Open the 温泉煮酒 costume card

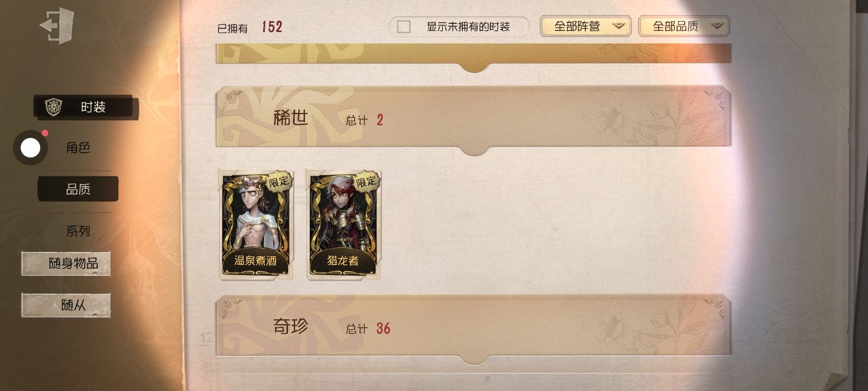(256, 225)
